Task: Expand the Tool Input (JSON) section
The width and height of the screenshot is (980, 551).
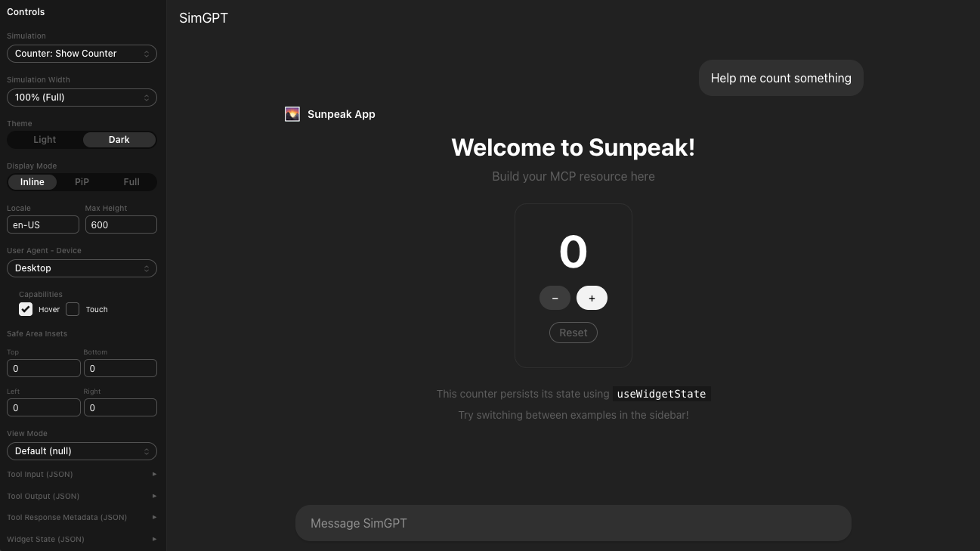Action: pyautogui.click(x=82, y=474)
